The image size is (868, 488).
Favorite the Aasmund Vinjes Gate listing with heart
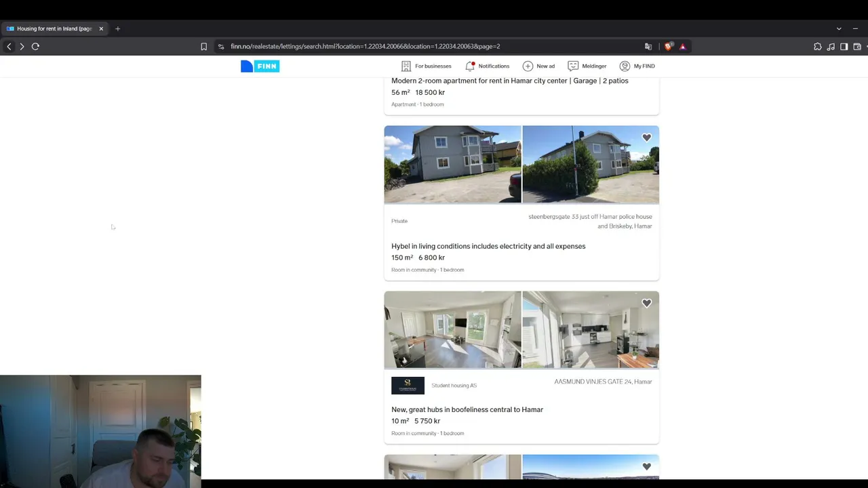(x=646, y=303)
